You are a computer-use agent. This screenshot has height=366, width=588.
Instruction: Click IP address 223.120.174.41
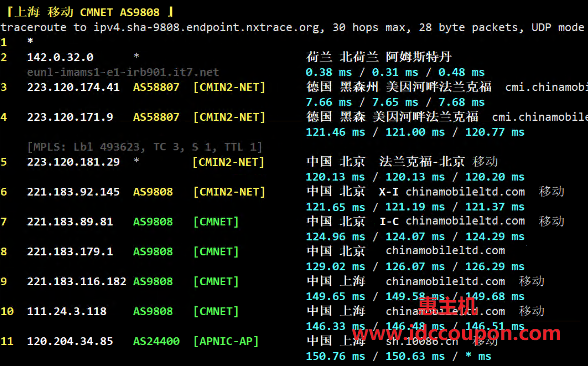pos(73,87)
